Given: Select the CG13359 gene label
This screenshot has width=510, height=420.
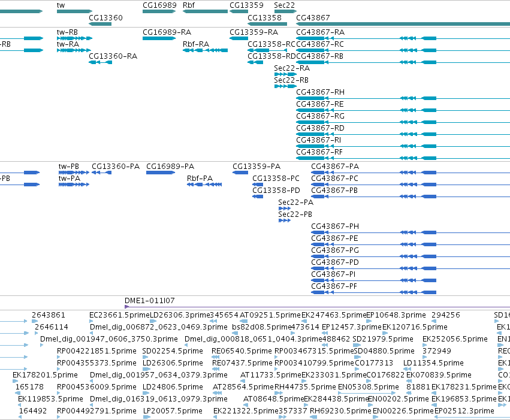Looking at the screenshot, I should click(246, 5).
